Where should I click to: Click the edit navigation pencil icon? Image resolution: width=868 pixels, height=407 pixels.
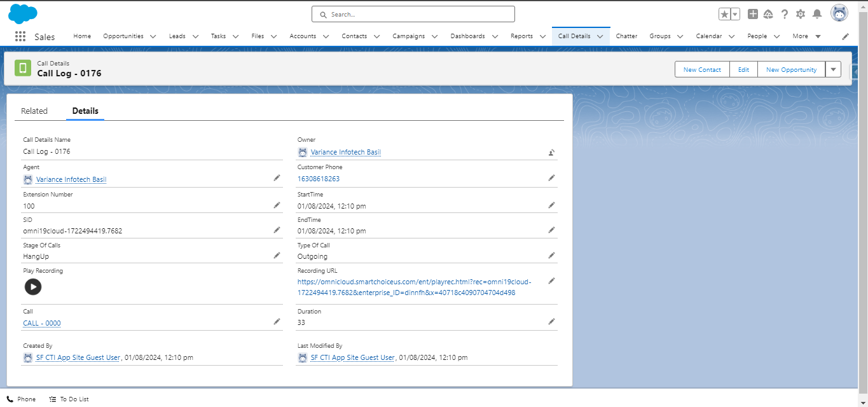(x=845, y=36)
